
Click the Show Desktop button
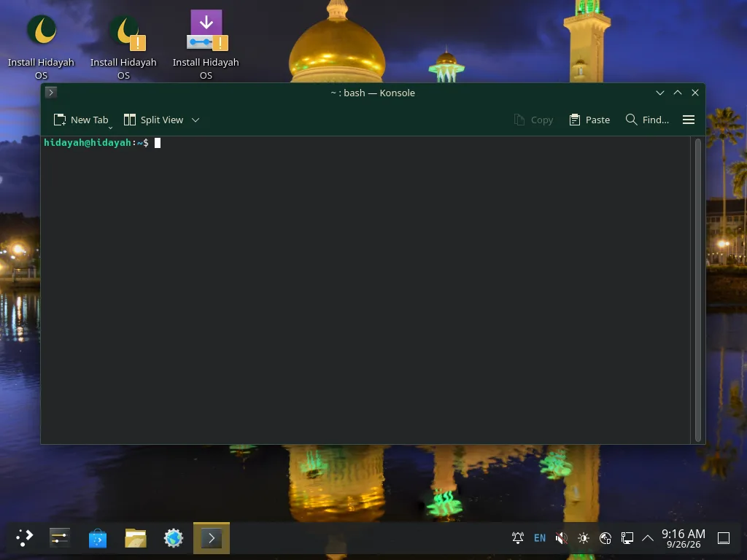(724, 538)
